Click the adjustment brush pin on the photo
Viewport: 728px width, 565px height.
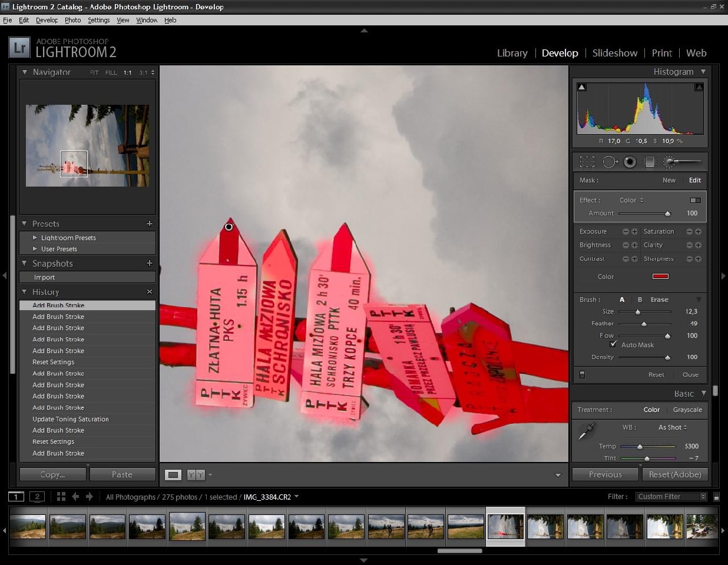[229, 227]
